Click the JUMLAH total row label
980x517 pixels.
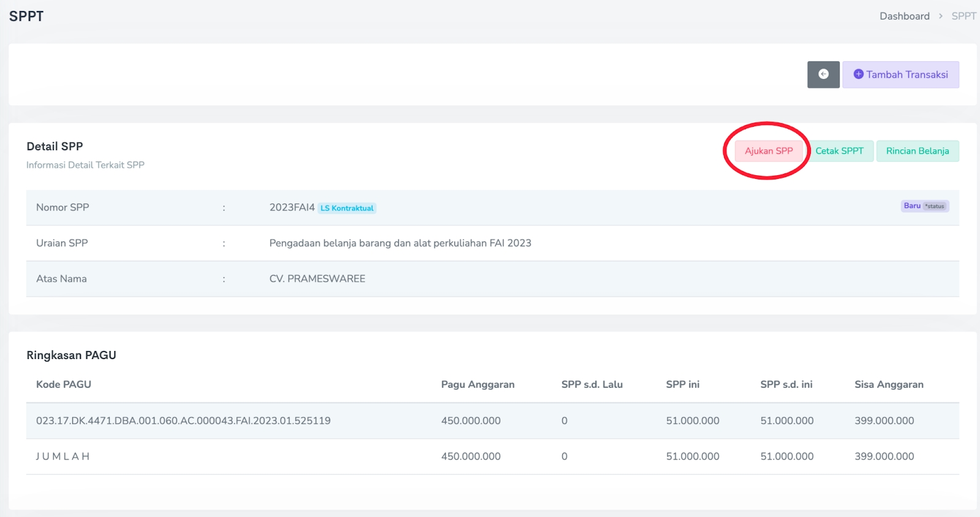pos(62,456)
